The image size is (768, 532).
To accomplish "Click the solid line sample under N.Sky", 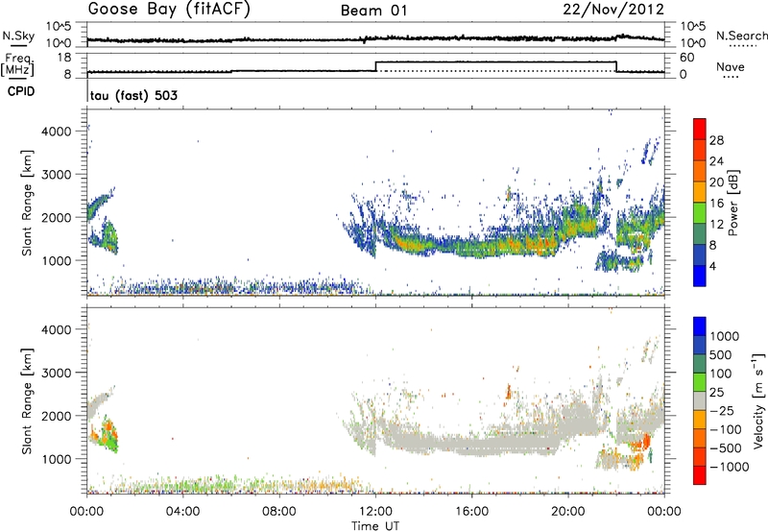I will [x=18, y=45].
